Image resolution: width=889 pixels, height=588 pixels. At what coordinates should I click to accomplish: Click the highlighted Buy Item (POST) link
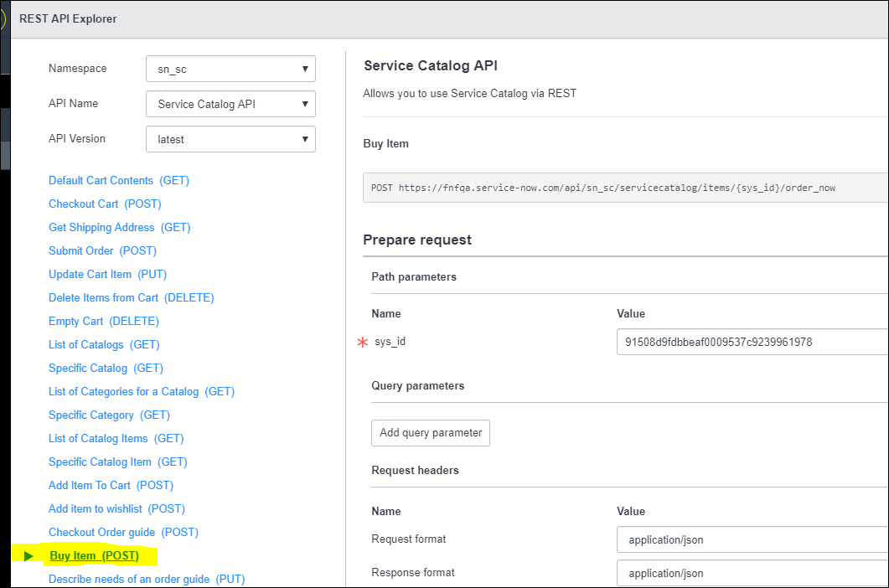(95, 556)
